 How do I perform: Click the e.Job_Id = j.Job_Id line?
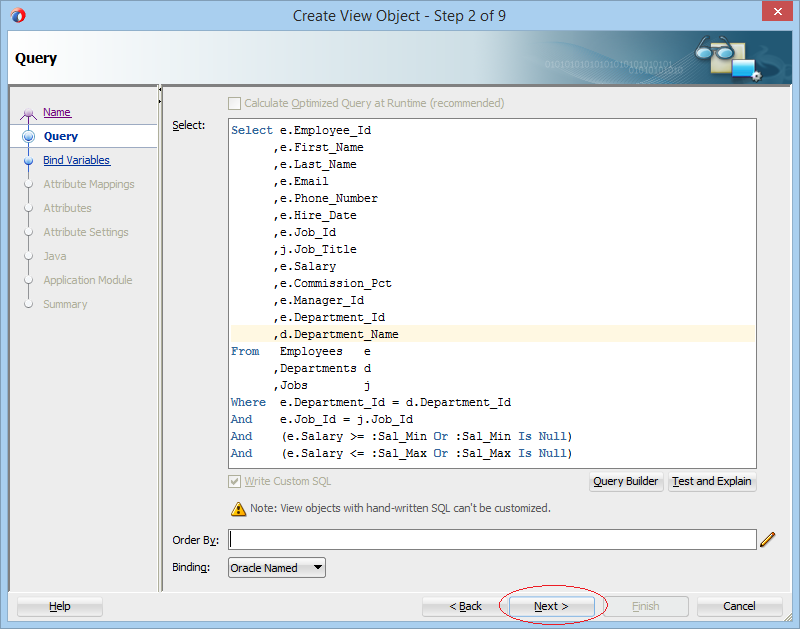(322, 419)
